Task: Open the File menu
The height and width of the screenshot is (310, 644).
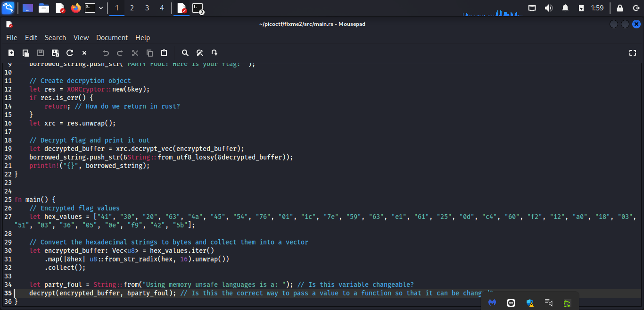Action: pyautogui.click(x=12, y=38)
